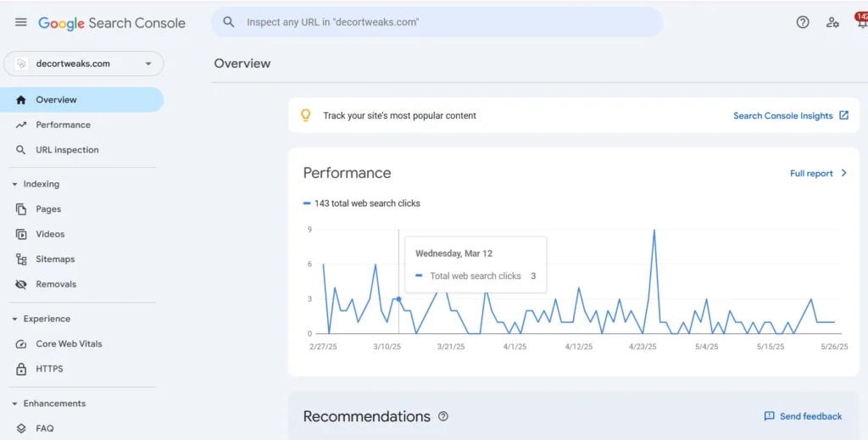Click the Help question mark icon
Viewport: 868px width, 440px height.
pos(802,23)
